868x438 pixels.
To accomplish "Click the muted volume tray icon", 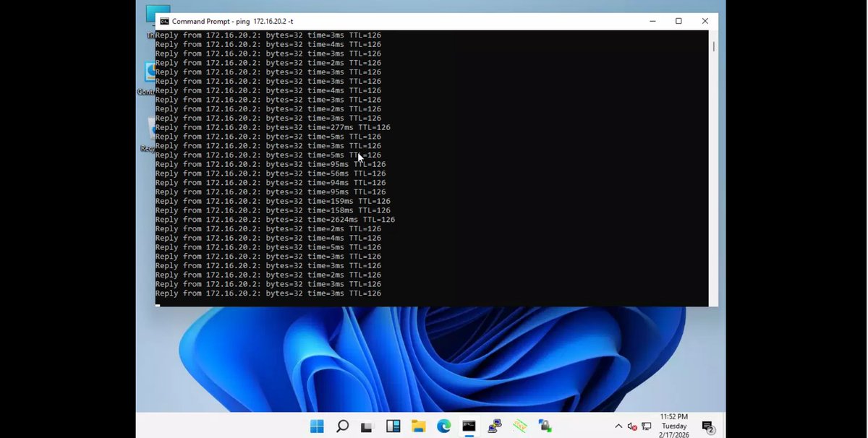I will point(632,426).
